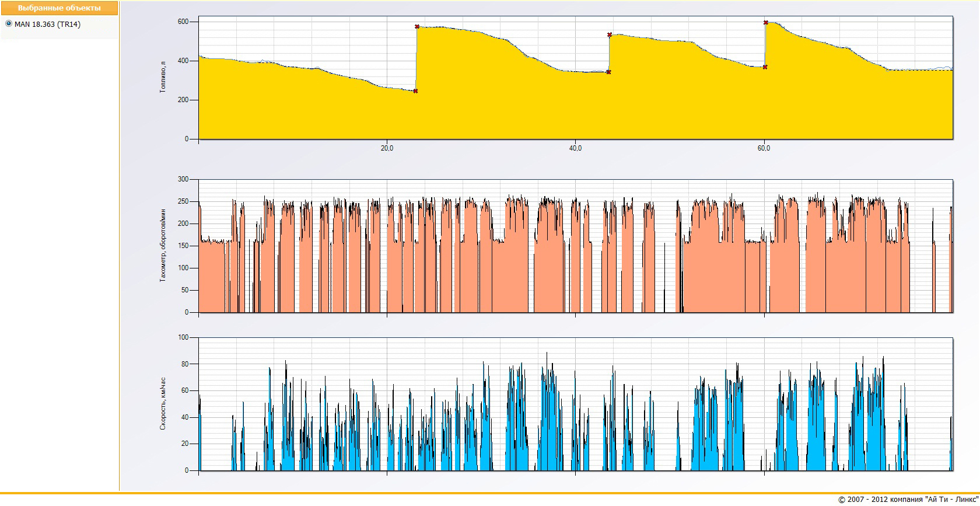Click the 600 tick label on fuel axis

[183, 22]
